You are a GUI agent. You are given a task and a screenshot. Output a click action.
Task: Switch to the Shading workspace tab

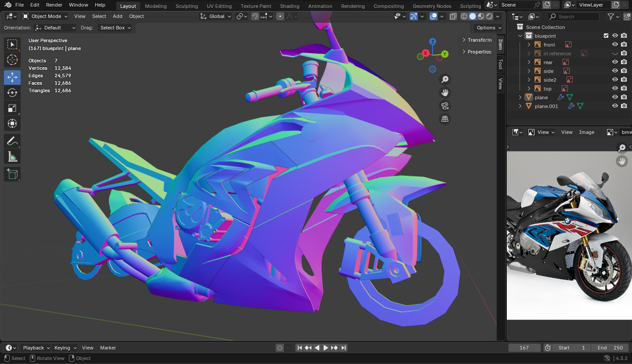click(289, 6)
